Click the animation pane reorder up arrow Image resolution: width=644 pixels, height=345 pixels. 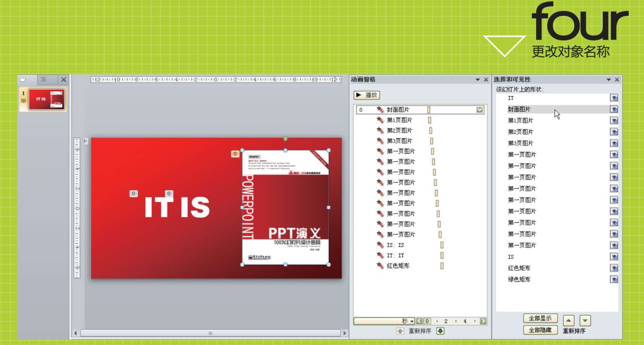click(x=400, y=331)
